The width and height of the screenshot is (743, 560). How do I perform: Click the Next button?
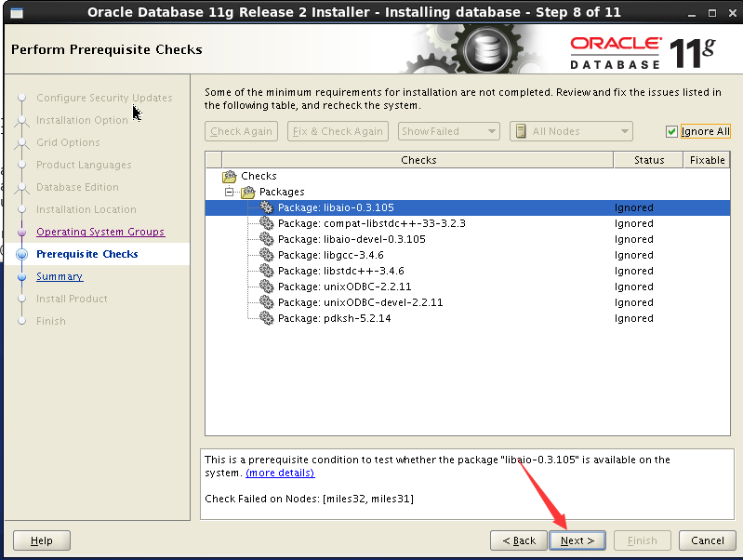coord(577,540)
